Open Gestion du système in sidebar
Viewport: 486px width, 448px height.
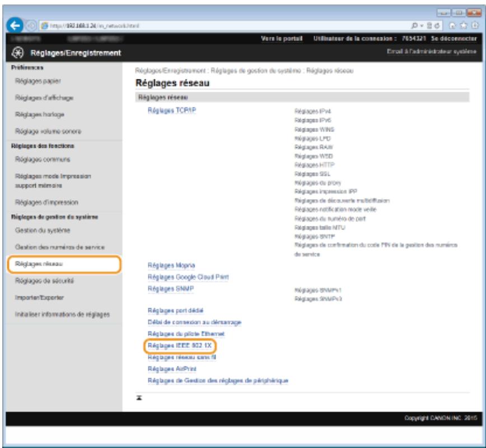(x=43, y=230)
